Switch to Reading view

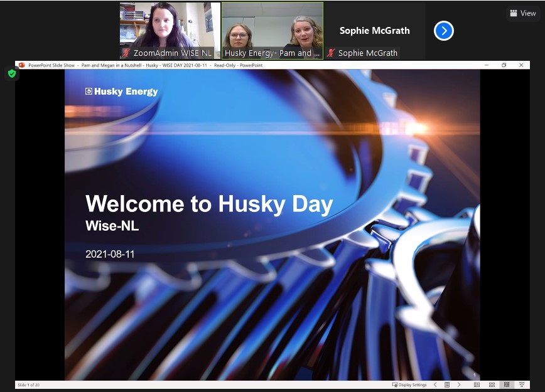(x=506, y=384)
